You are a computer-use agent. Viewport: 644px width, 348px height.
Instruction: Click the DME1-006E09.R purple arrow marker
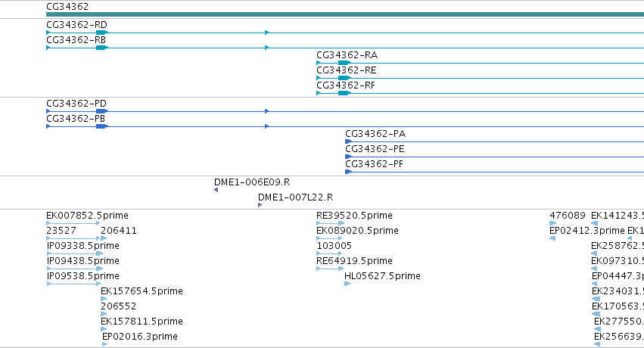tap(216, 190)
